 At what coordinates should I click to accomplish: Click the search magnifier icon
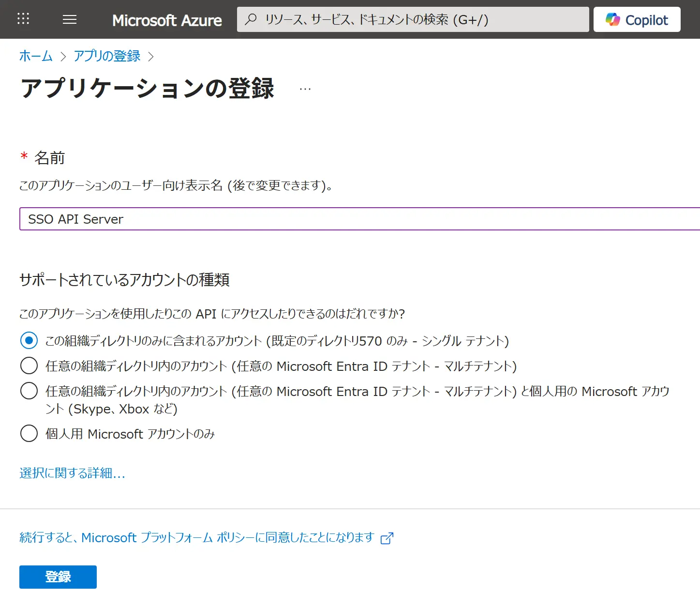tap(251, 19)
